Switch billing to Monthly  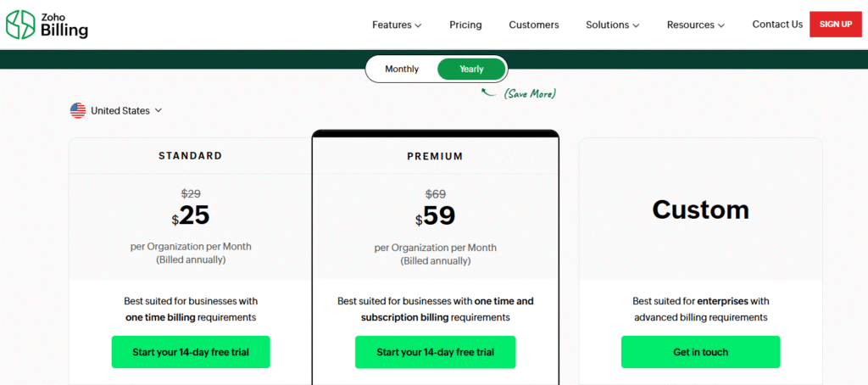tap(402, 69)
